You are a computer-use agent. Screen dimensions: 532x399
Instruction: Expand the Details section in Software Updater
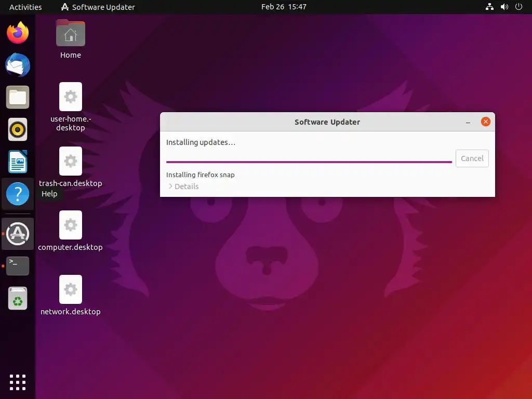point(183,187)
